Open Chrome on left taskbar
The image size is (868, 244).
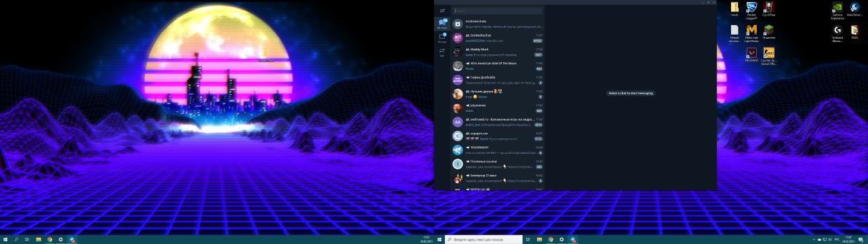tap(50, 239)
